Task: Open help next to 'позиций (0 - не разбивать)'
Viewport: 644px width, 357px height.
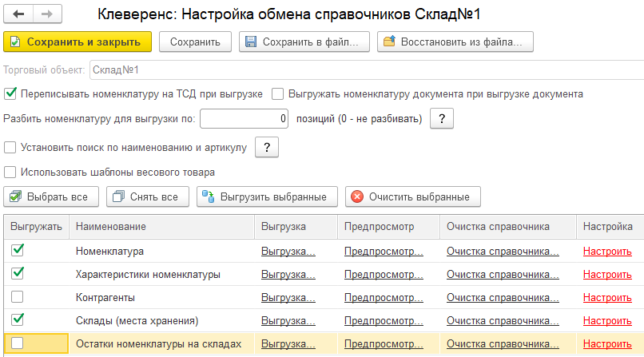Action: [x=442, y=118]
